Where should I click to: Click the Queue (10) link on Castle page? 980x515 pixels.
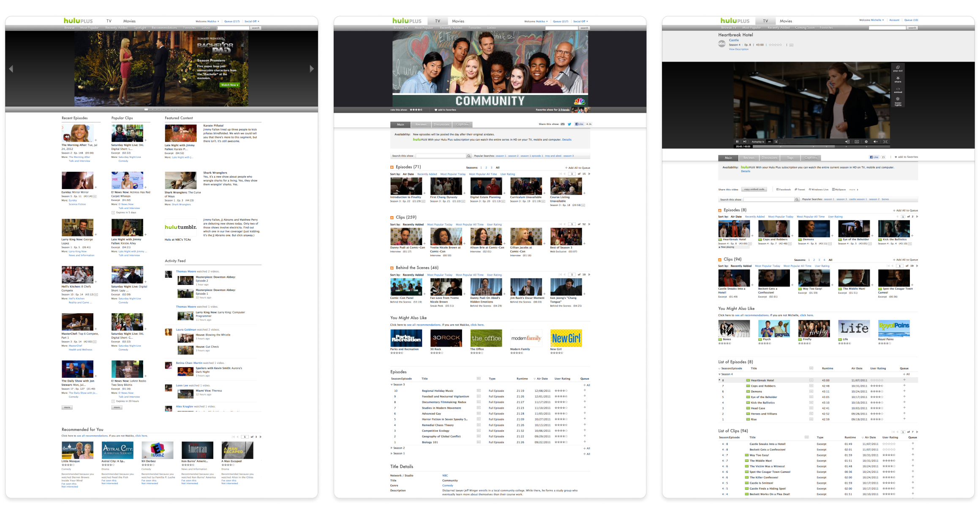[x=911, y=20]
